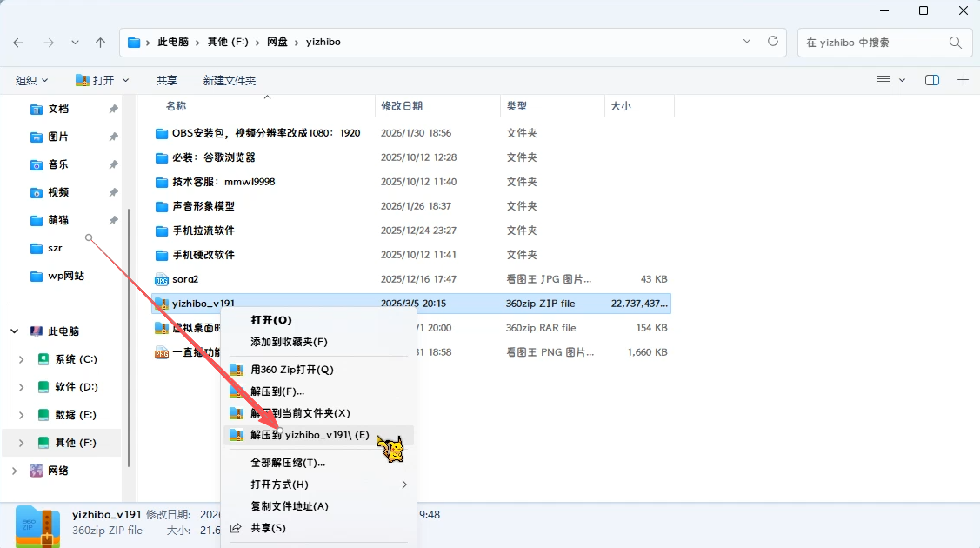
Task: Open the view layout dropdown chevron
Action: click(x=900, y=79)
